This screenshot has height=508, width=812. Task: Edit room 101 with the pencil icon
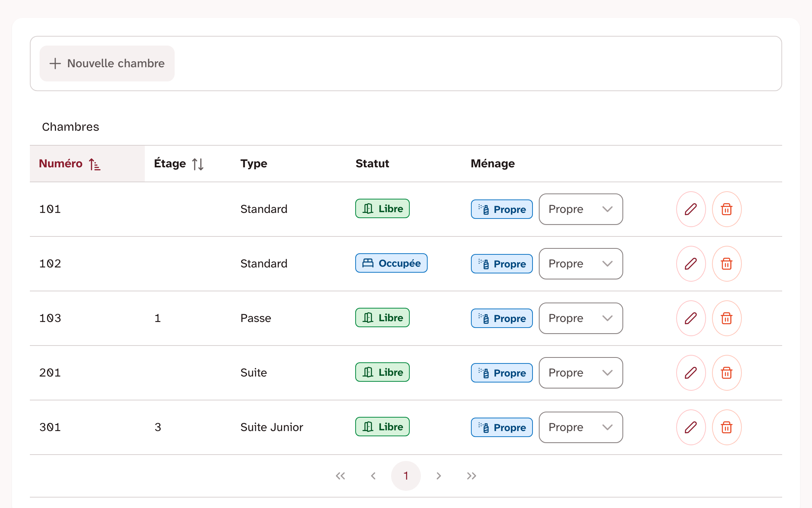pyautogui.click(x=691, y=209)
